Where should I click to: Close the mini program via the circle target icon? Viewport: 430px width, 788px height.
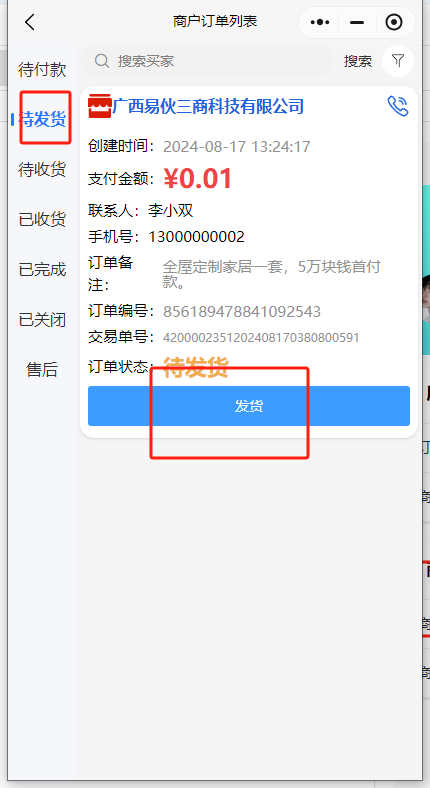(x=394, y=22)
